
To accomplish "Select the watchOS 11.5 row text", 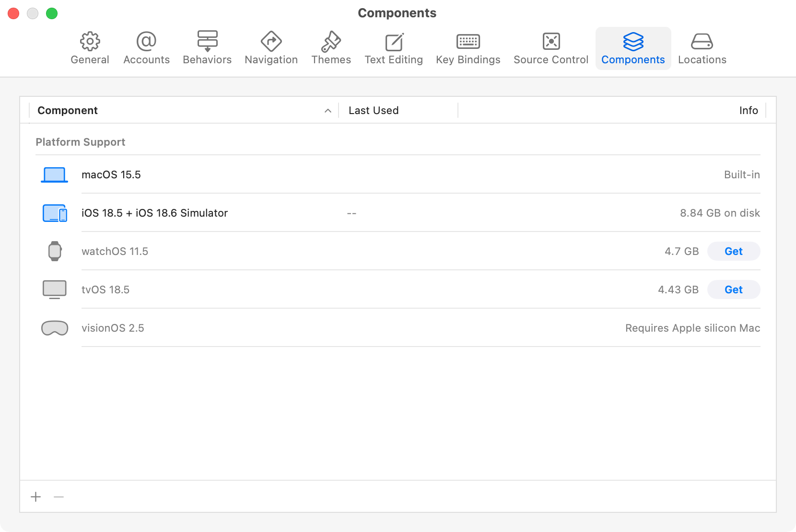I will tap(115, 252).
